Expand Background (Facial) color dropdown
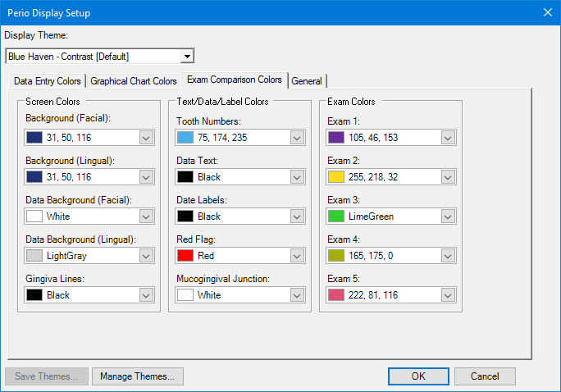This screenshot has width=561, height=392. [x=146, y=138]
